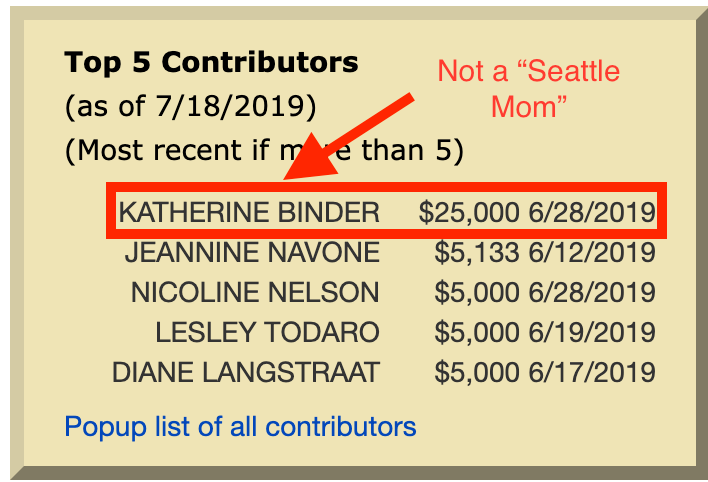The height and width of the screenshot is (482, 708).
Task: Click Lesley Todaro's $5,000 amount
Action: pos(477,332)
